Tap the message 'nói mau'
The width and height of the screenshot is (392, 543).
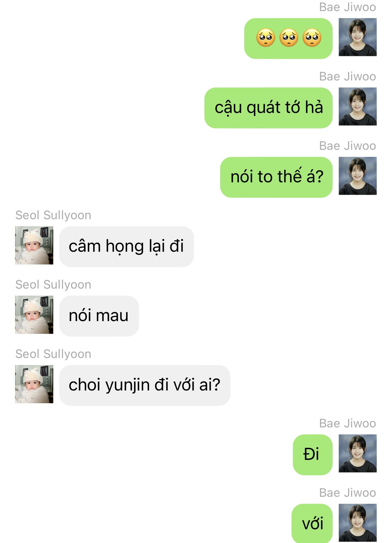click(99, 316)
